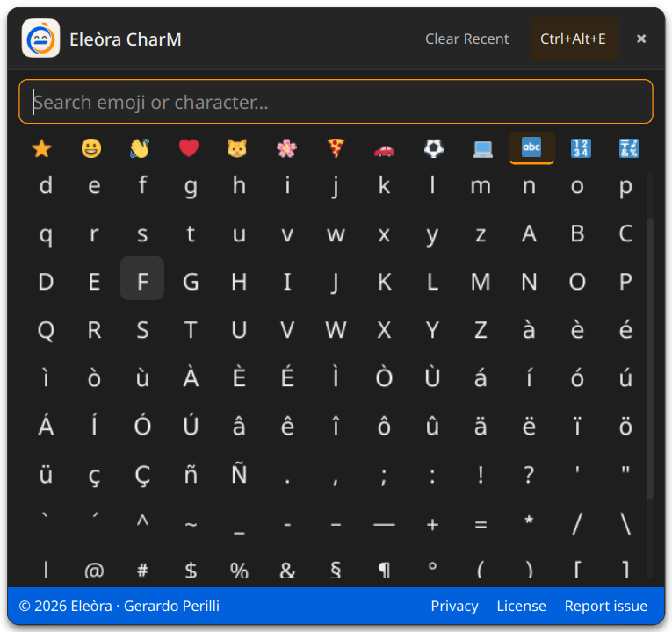Open the License link
This screenshot has height=632, width=672.
click(521, 606)
